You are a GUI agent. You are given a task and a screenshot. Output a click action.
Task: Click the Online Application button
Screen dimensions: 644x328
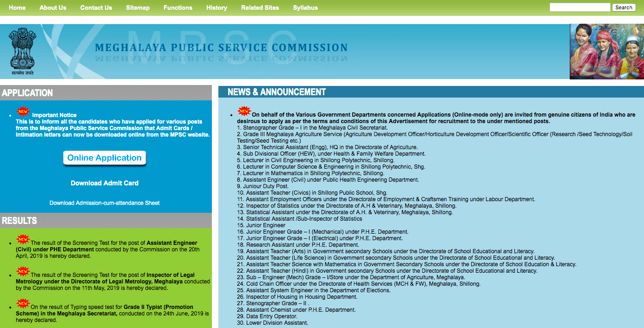[x=105, y=158]
